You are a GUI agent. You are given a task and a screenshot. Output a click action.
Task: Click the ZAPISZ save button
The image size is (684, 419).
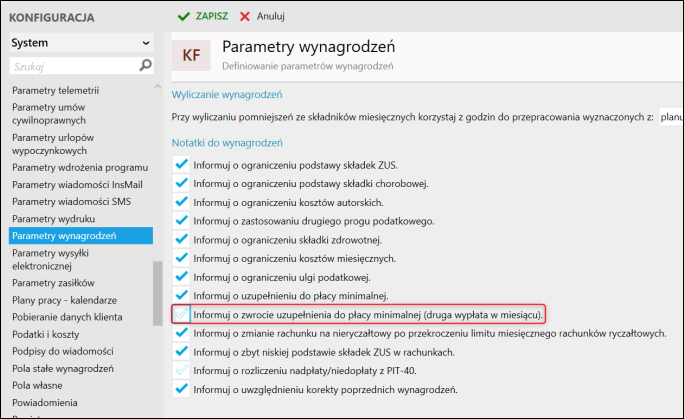[203, 17]
